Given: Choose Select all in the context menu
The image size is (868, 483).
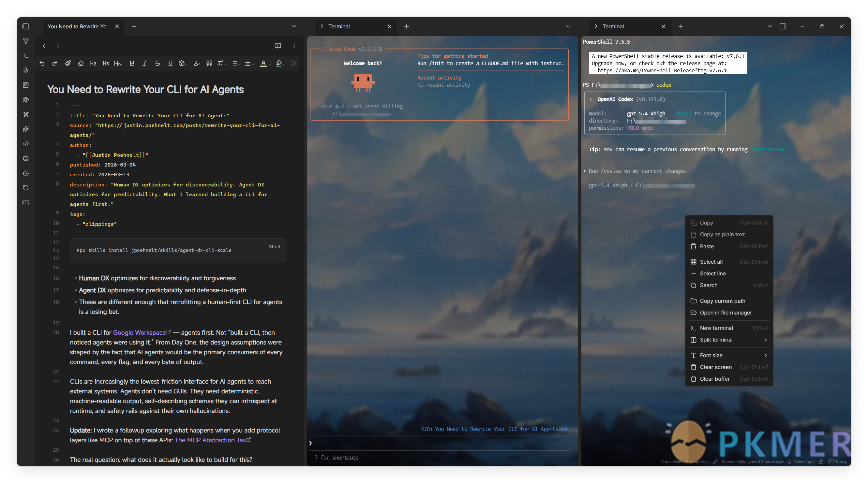Looking at the screenshot, I should click(x=729, y=262).
